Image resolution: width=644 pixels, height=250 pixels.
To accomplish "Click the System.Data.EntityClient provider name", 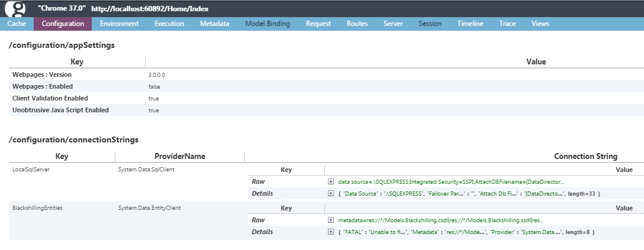I will click(150, 208).
